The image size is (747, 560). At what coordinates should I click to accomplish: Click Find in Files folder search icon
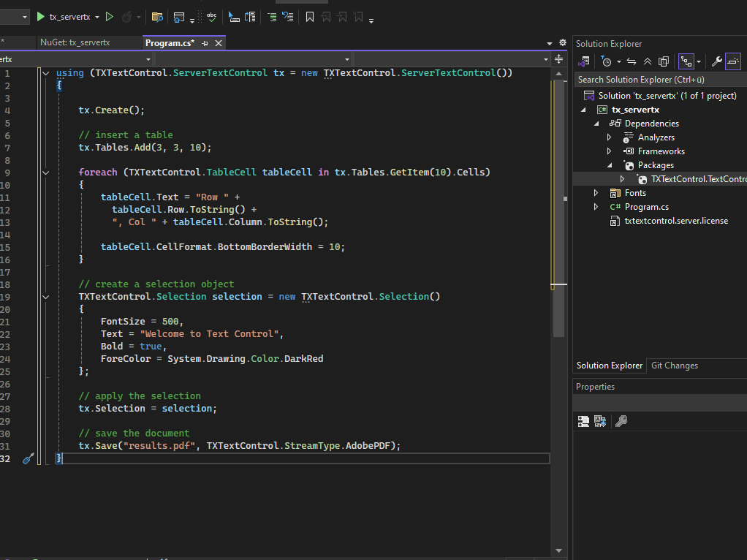(x=157, y=17)
